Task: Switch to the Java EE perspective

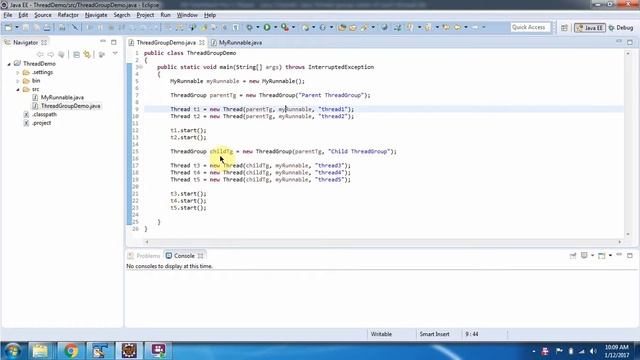Action: tap(590, 28)
